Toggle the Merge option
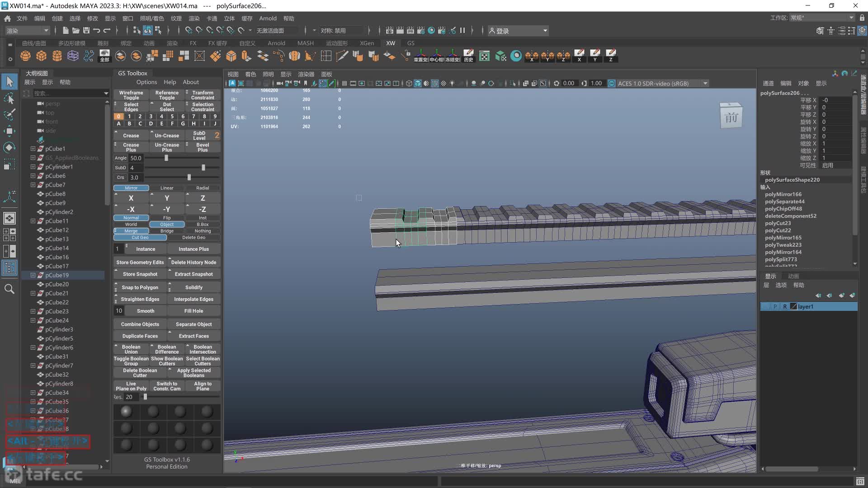 pos(131,231)
